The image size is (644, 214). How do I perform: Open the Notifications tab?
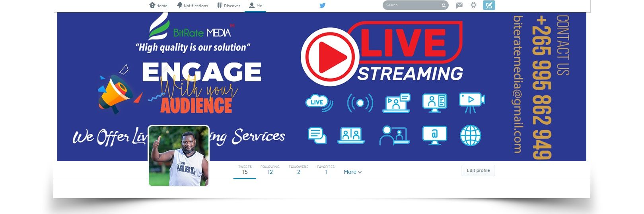(193, 6)
